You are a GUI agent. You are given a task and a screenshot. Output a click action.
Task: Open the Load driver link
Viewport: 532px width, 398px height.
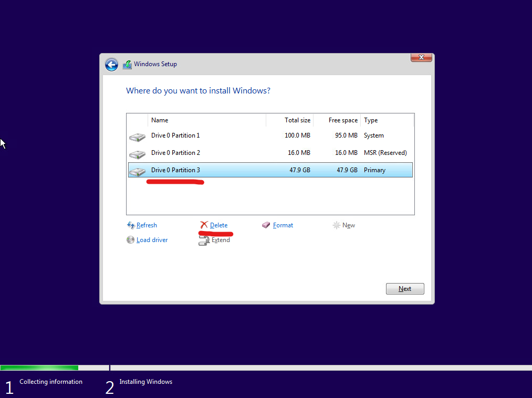(x=152, y=240)
